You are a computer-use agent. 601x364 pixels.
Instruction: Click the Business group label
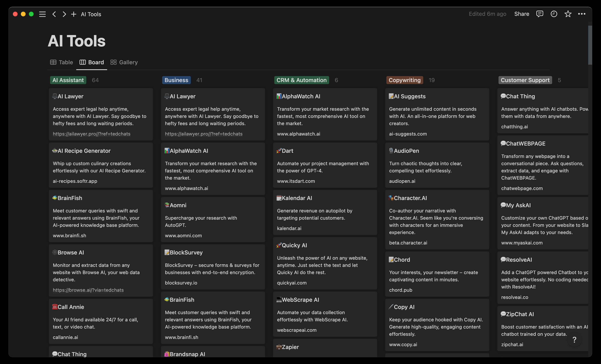176,80
